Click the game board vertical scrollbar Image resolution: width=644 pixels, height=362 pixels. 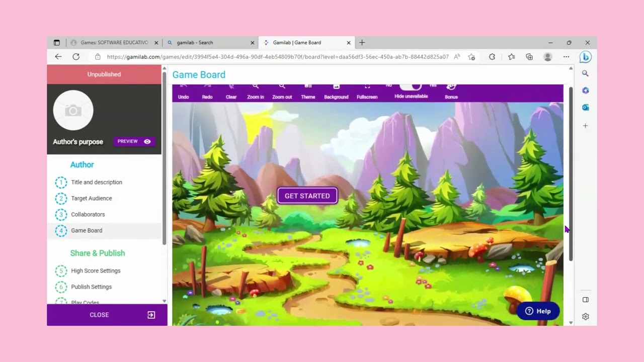pyautogui.click(x=571, y=174)
